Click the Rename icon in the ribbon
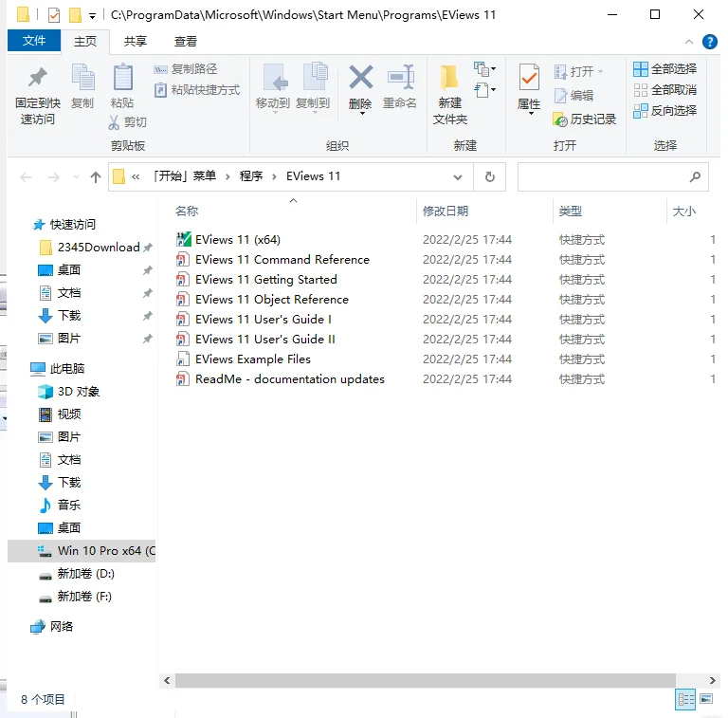The height and width of the screenshot is (718, 728). pyautogui.click(x=400, y=78)
